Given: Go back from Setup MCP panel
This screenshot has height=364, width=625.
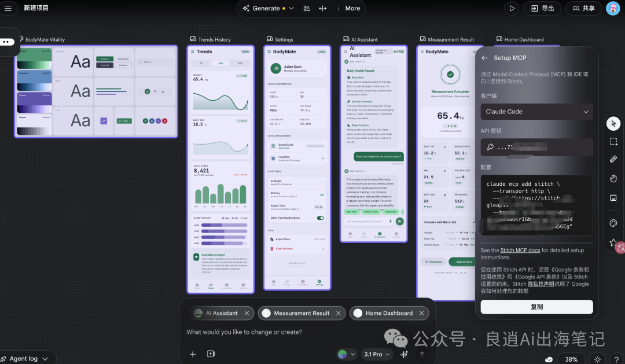Looking at the screenshot, I should (484, 58).
